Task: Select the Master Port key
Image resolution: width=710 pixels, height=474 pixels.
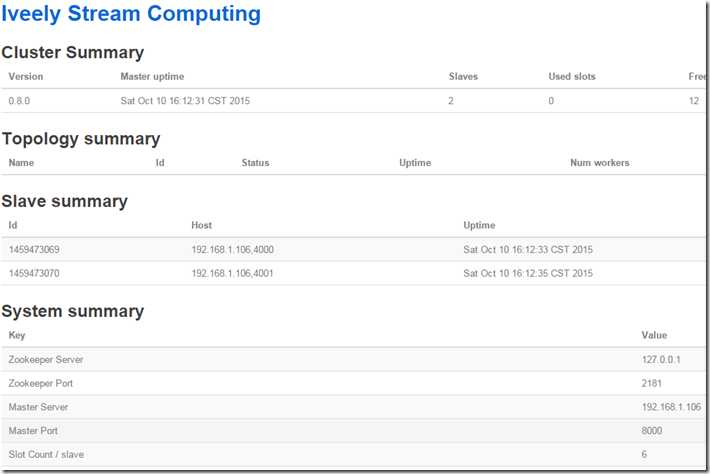Action: (x=33, y=431)
